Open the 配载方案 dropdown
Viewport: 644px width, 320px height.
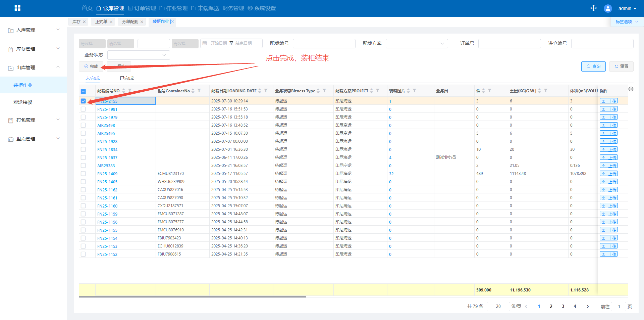[417, 44]
